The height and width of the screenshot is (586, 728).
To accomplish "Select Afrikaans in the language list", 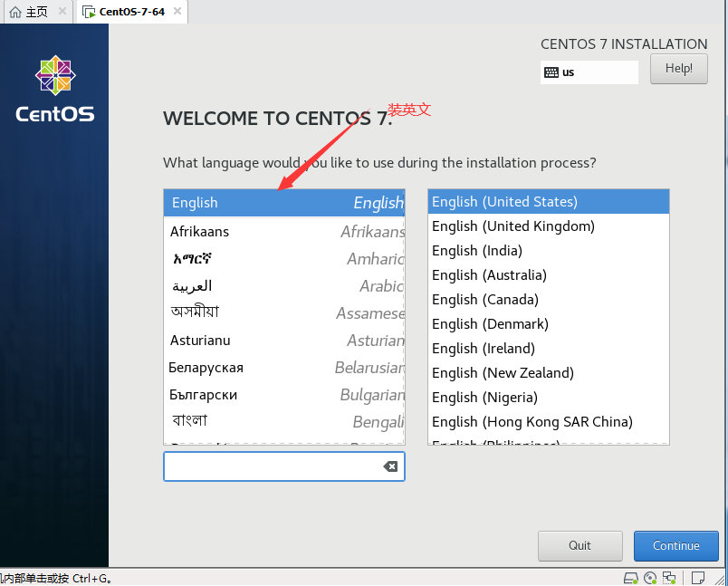I will click(284, 231).
